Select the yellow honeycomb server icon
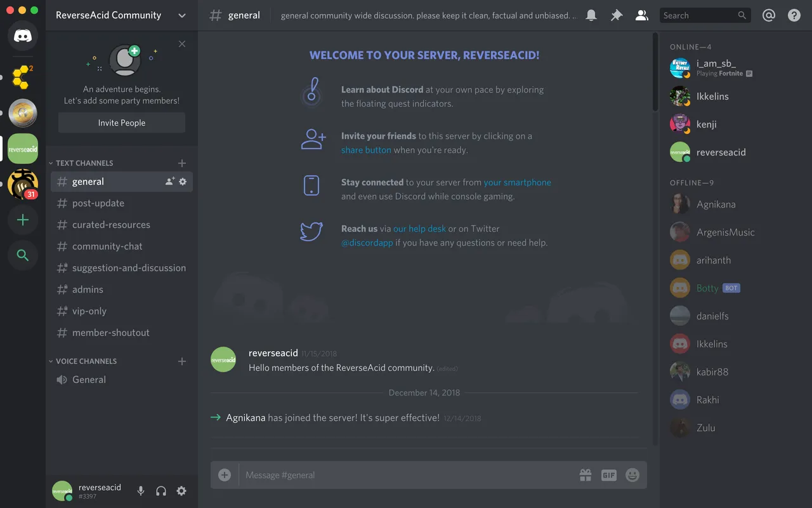Viewport: 812px width, 508px height. pyautogui.click(x=23, y=77)
